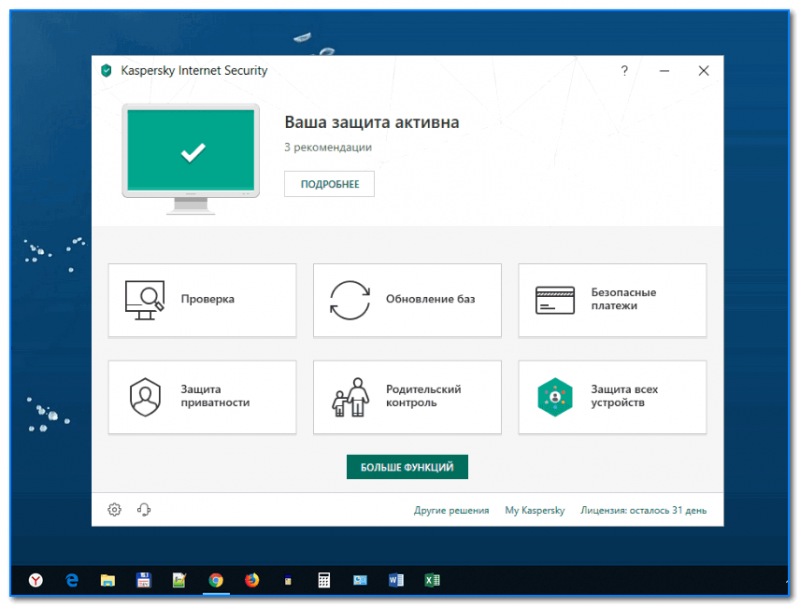Screen dimensions: 800x607
Task: Launch Microsoft Edge from the taskbar
Action: click(x=72, y=580)
